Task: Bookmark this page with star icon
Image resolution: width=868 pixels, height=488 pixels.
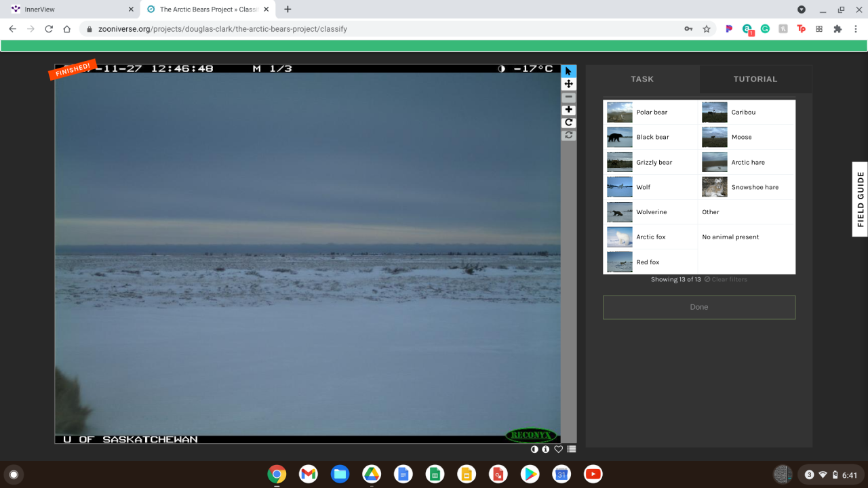Action: click(707, 29)
